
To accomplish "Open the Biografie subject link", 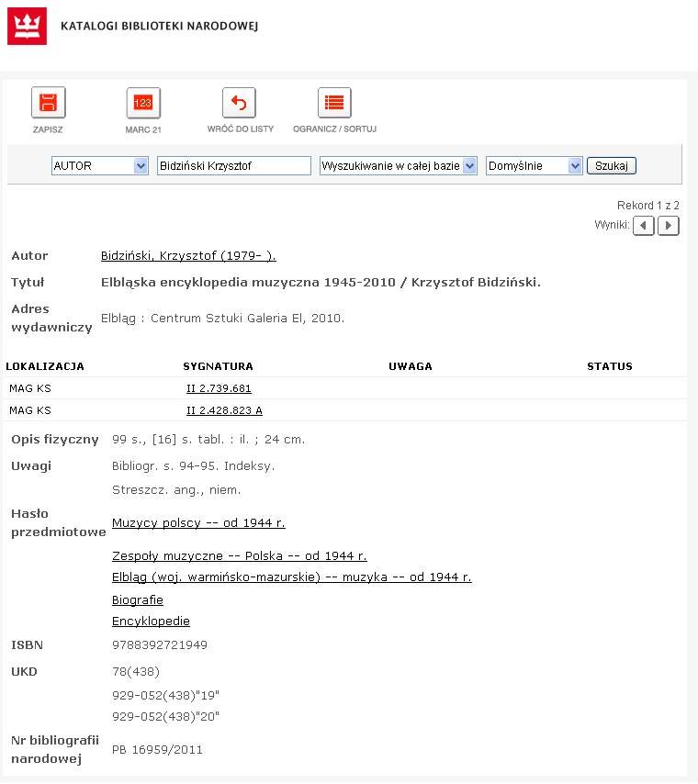I will pos(138,600).
